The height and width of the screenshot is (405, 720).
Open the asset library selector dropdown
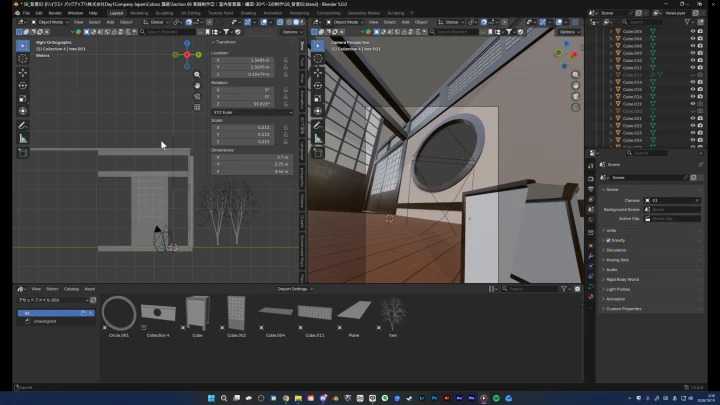click(53, 300)
